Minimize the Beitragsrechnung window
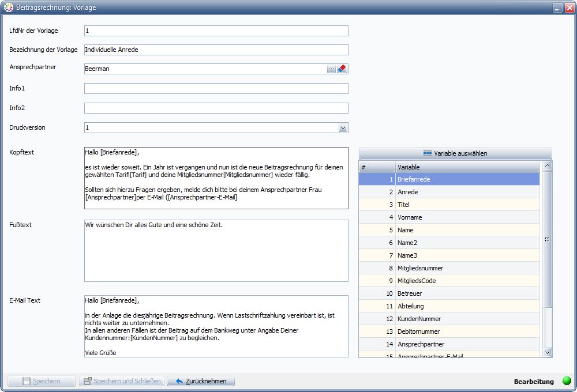Screen dimensions: 577x392 (557, 7)
